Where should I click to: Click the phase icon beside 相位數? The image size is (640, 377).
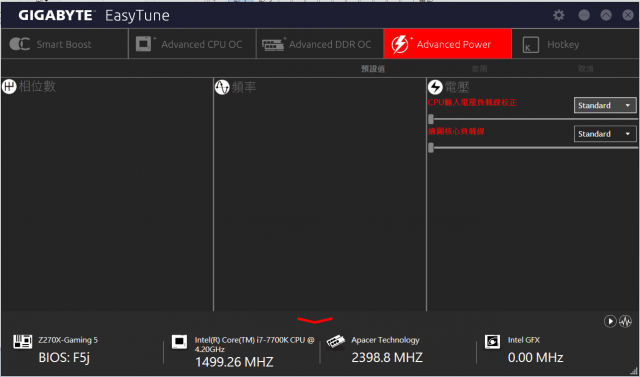(x=9, y=86)
